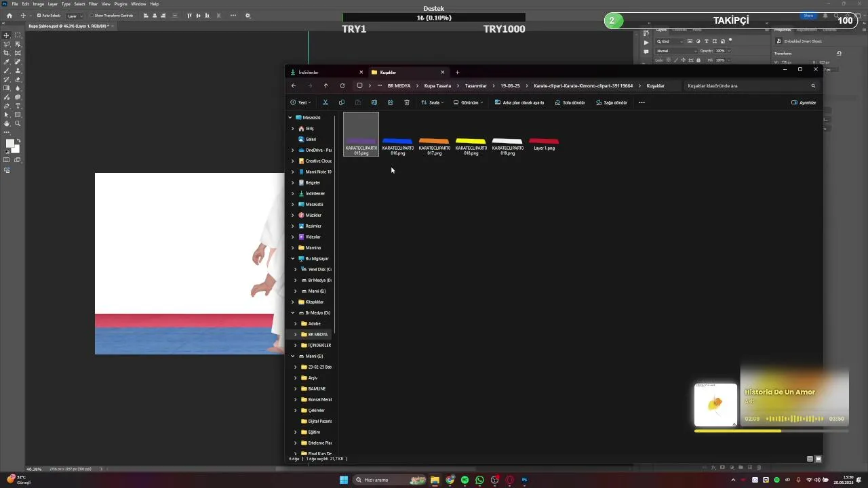The image size is (868, 488).
Task: Select the Hand tool in Photoshop
Action: point(7,123)
